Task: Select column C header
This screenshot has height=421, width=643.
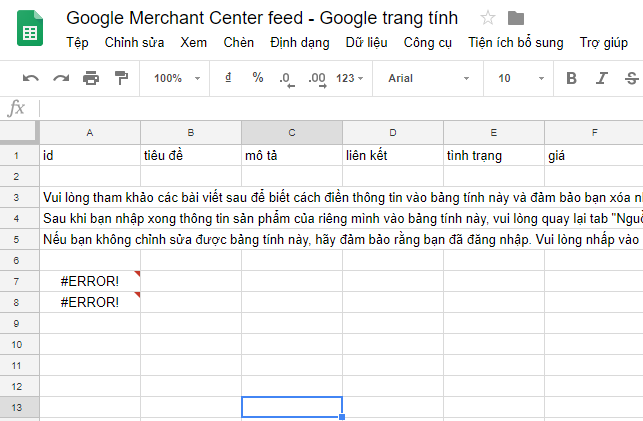Action: click(x=292, y=132)
